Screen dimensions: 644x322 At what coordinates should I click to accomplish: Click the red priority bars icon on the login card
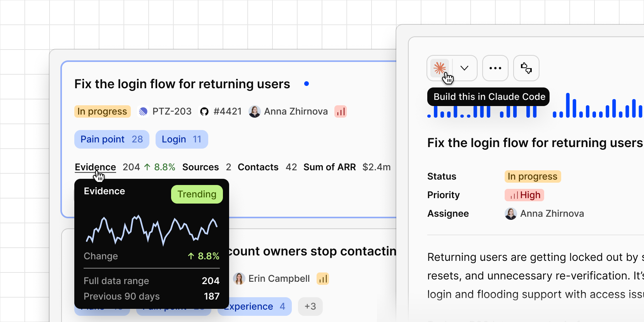(x=341, y=111)
